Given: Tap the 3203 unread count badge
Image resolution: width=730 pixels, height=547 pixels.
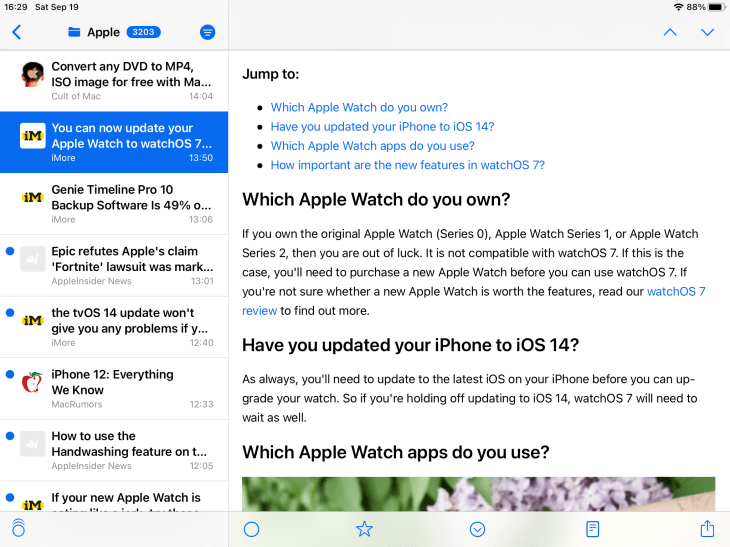Looking at the screenshot, I should click(143, 32).
